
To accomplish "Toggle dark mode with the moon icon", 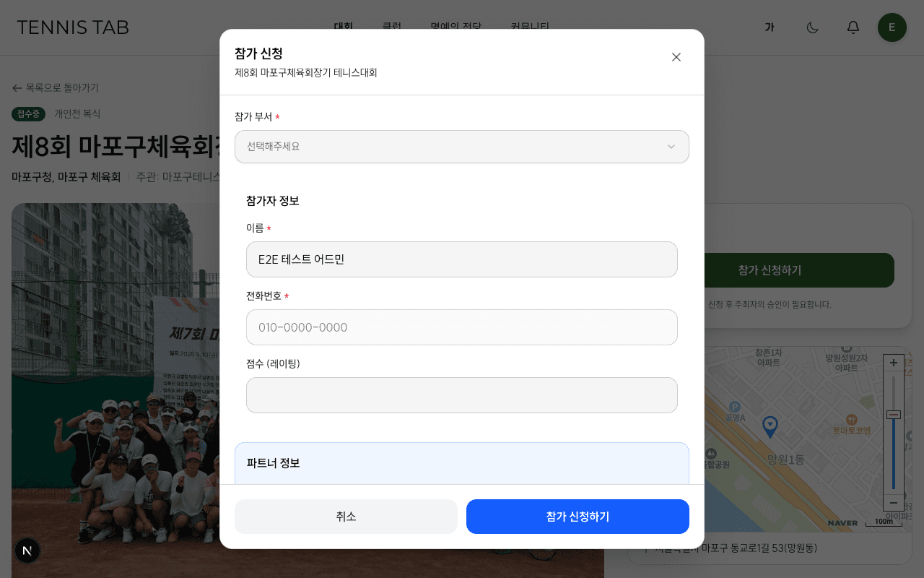I will pyautogui.click(x=812, y=27).
